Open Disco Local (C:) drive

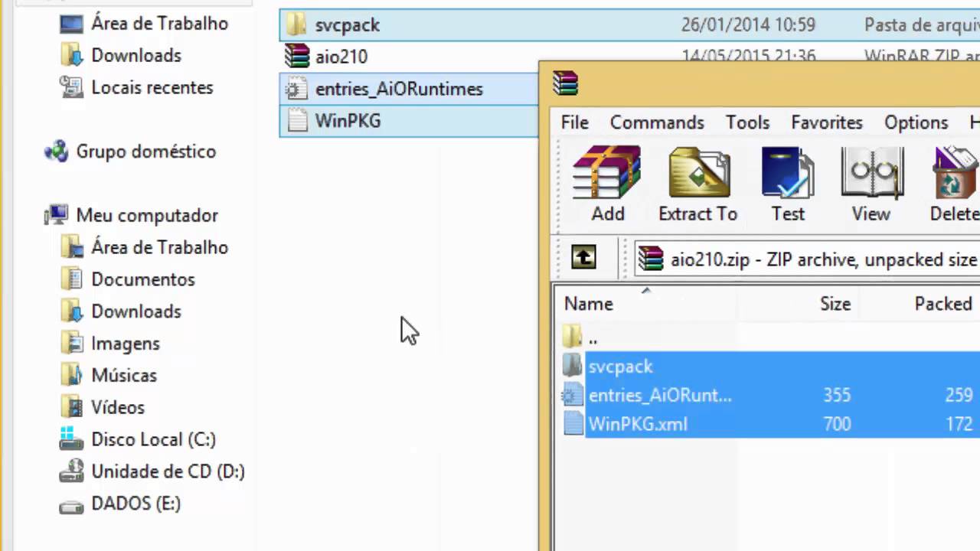[153, 440]
